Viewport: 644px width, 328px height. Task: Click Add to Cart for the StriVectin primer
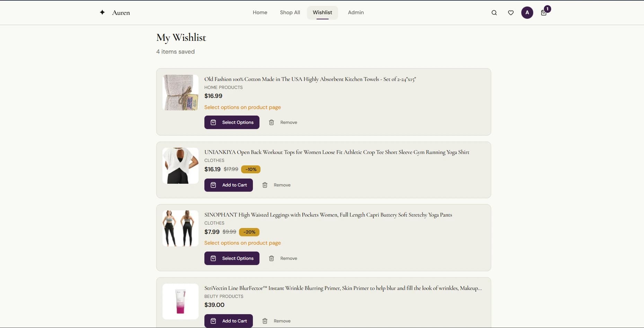coord(228,321)
